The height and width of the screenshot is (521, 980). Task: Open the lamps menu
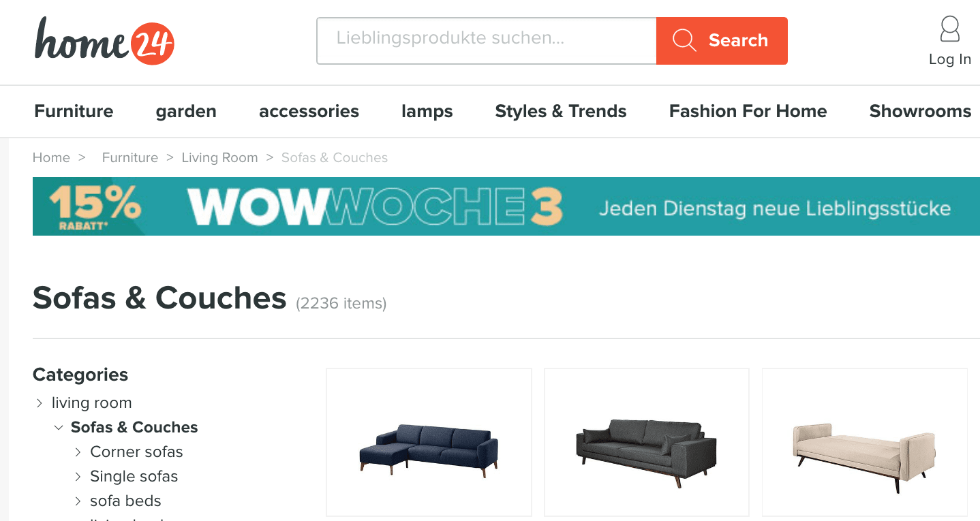(x=427, y=111)
